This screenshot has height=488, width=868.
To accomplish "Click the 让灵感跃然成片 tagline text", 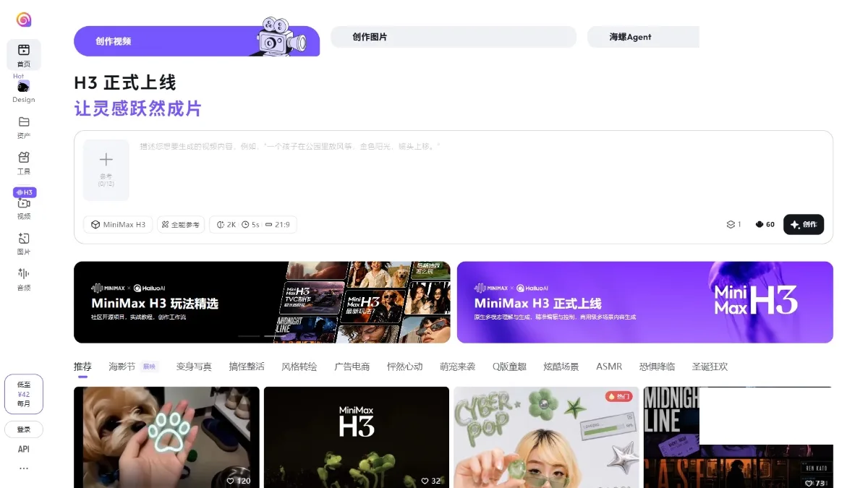I will coord(137,109).
